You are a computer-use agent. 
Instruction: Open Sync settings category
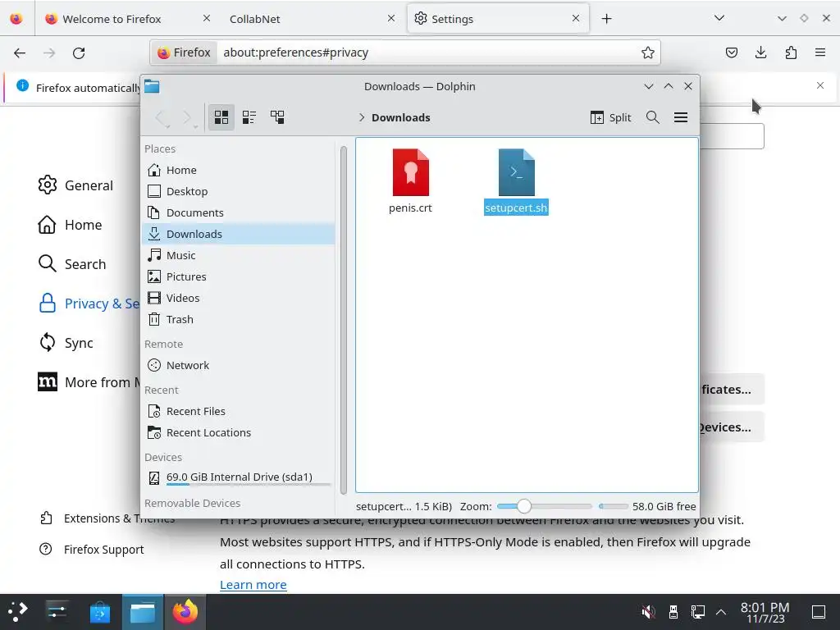tap(66, 343)
